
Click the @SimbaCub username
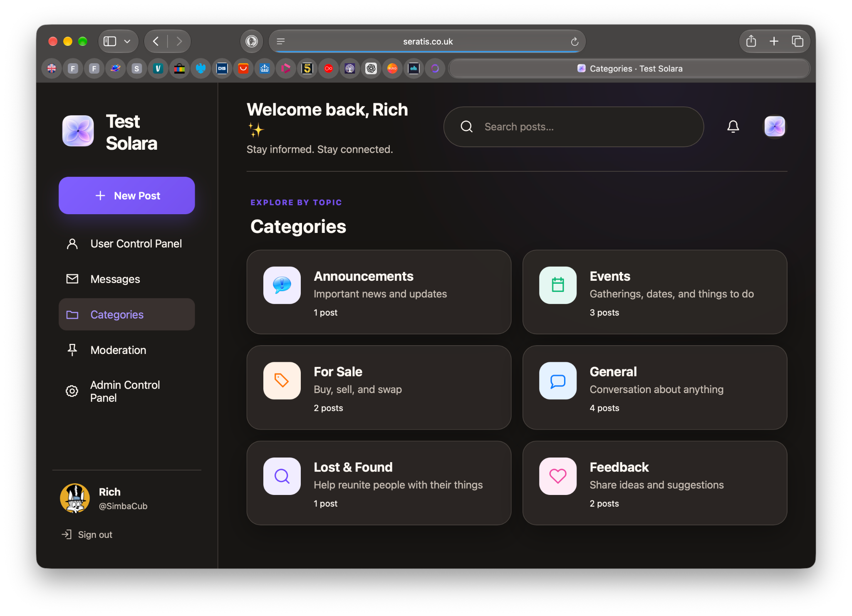123,506
